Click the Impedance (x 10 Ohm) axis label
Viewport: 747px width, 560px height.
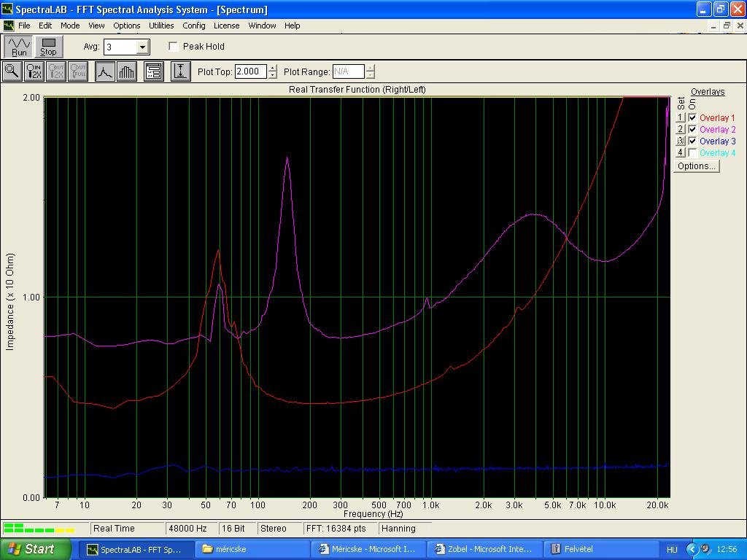(10, 302)
